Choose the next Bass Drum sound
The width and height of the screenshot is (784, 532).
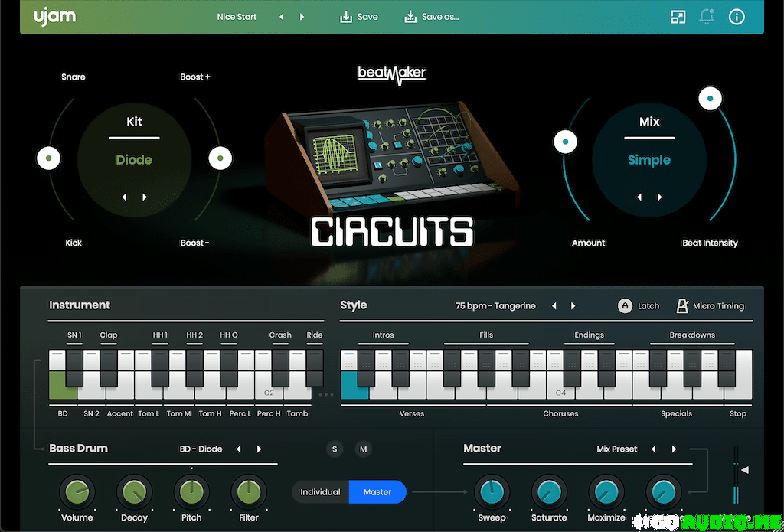coord(259,449)
